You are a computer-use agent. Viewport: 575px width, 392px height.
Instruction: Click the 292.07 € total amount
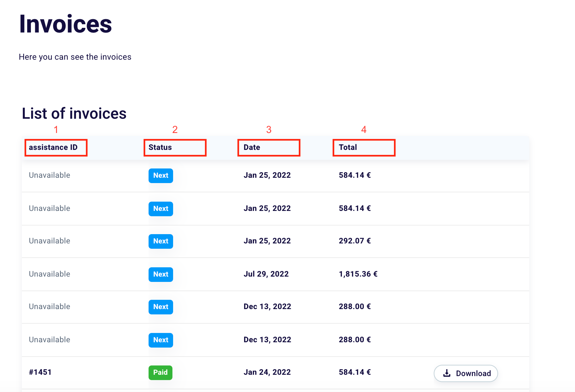(x=354, y=241)
